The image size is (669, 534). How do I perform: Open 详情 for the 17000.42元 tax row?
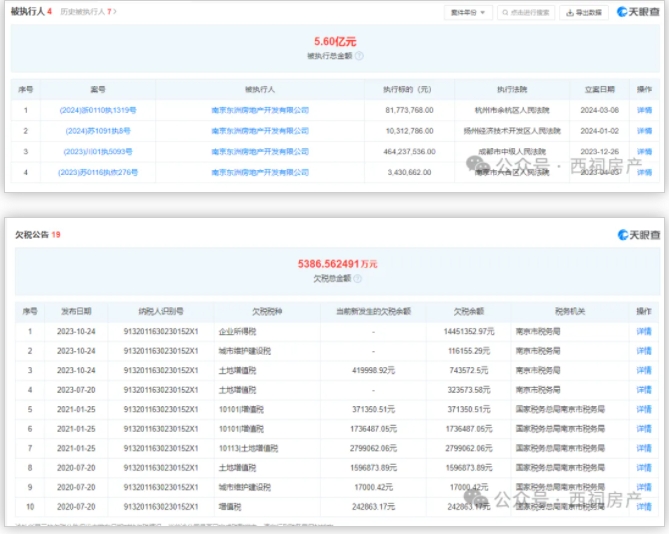(644, 487)
